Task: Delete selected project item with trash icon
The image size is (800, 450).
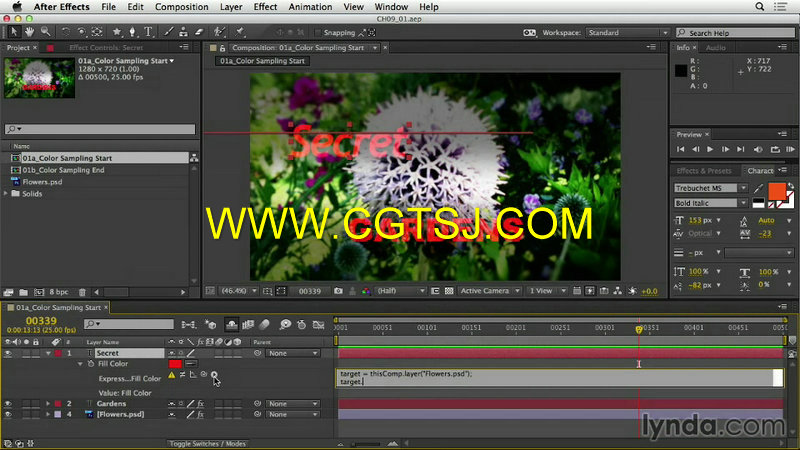Action: pyautogui.click(x=82, y=292)
